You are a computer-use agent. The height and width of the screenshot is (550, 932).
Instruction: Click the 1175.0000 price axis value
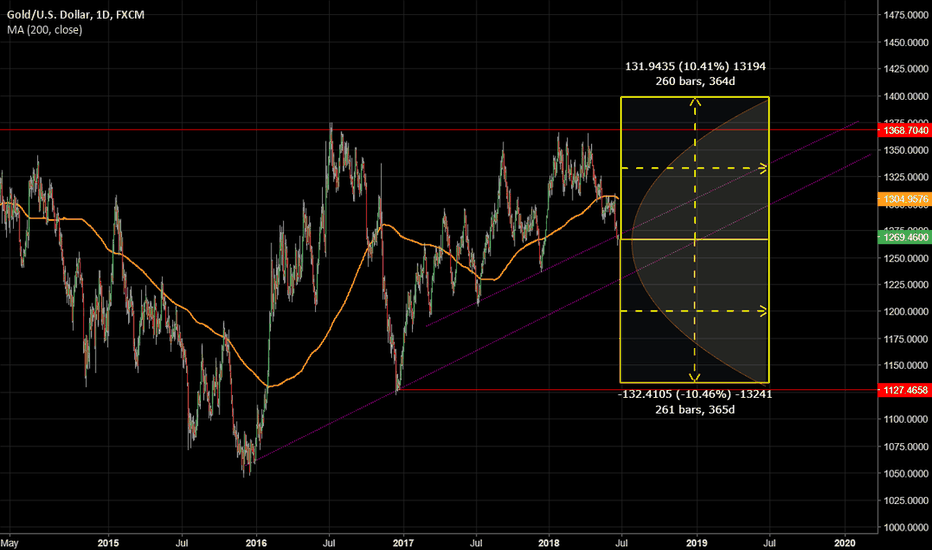click(906, 339)
